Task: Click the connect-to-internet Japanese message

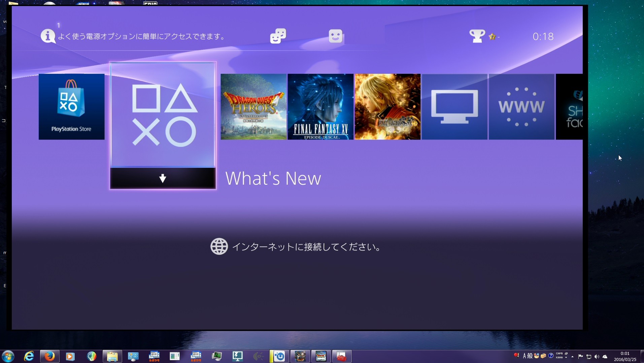Action: [307, 247]
